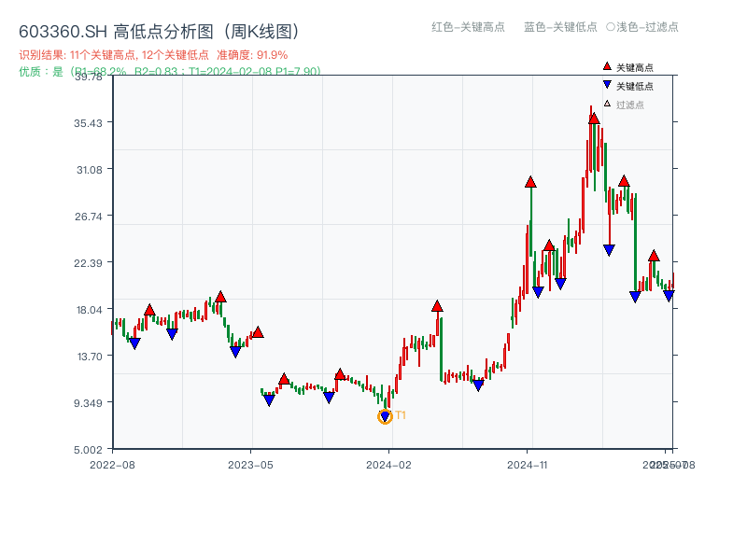747x560 pixels.
Task: Click the red high marker above the spike before the long green drop in 2024
Action: [437, 306]
